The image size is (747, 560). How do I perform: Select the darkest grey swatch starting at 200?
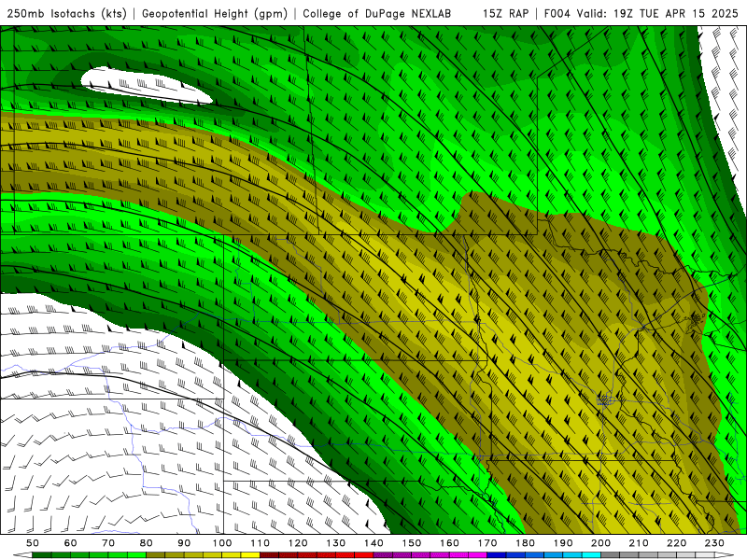[611, 555]
